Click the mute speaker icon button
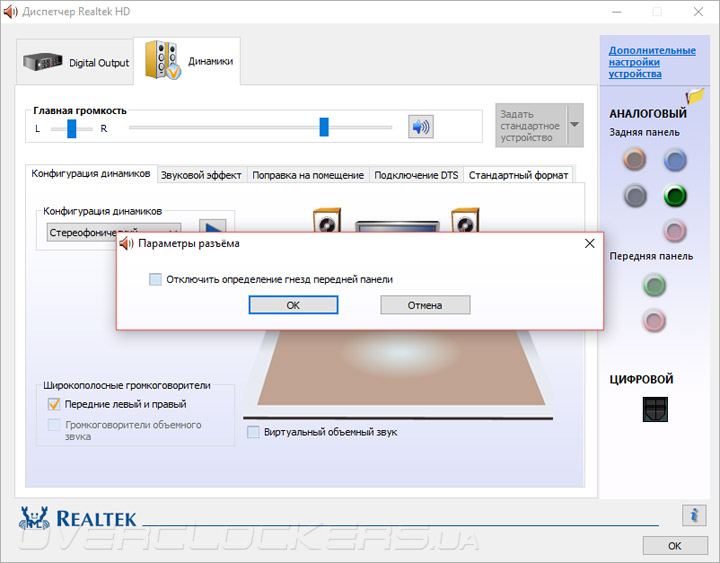720x563 pixels. click(421, 127)
